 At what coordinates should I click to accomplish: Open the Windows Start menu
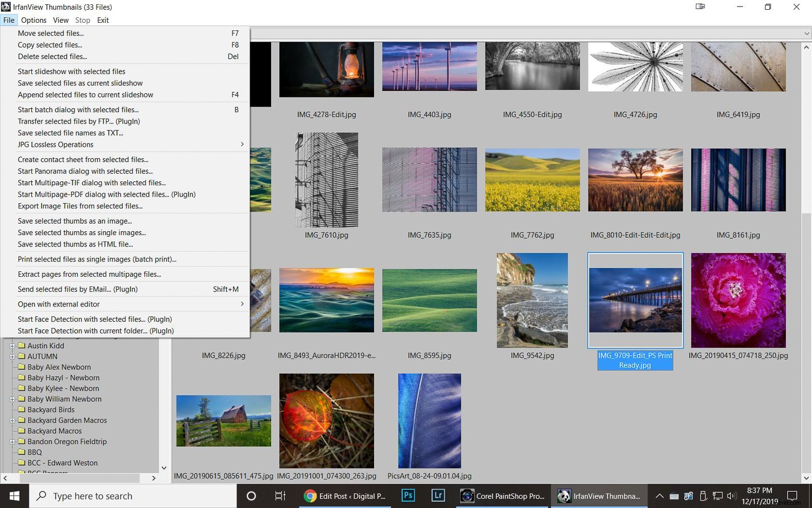(14, 496)
